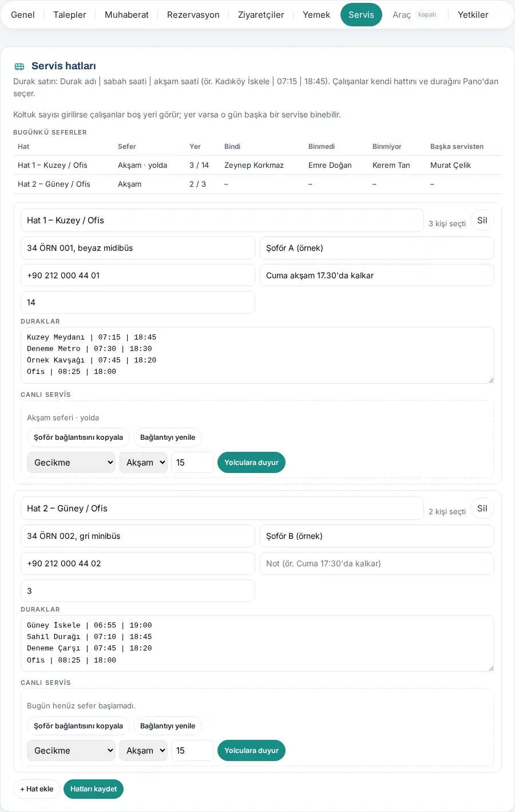515x812 pixels.
Task: Edit the Hat 1 stops text area
Action: (257, 355)
